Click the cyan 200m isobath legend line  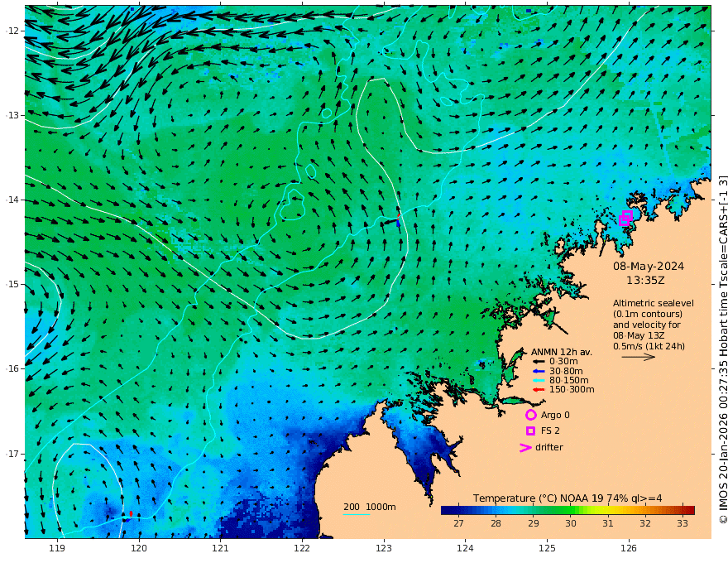pos(356,514)
